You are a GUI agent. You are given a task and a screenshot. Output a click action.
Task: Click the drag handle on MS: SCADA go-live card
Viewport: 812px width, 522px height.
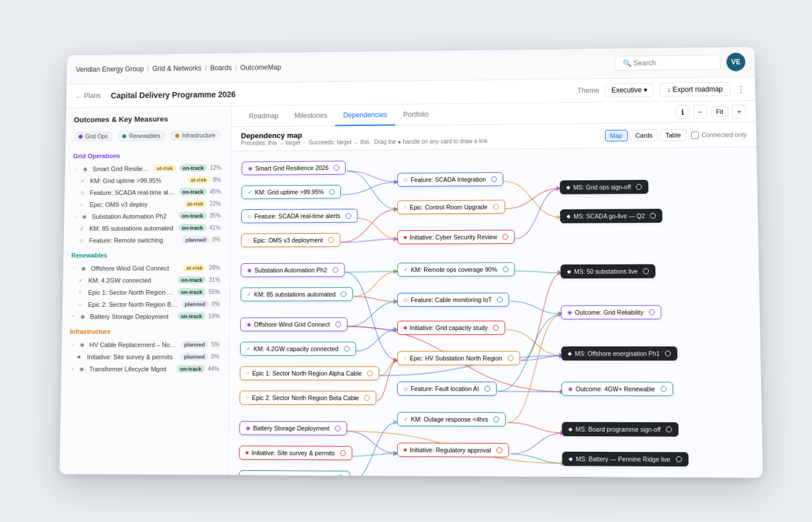click(653, 216)
